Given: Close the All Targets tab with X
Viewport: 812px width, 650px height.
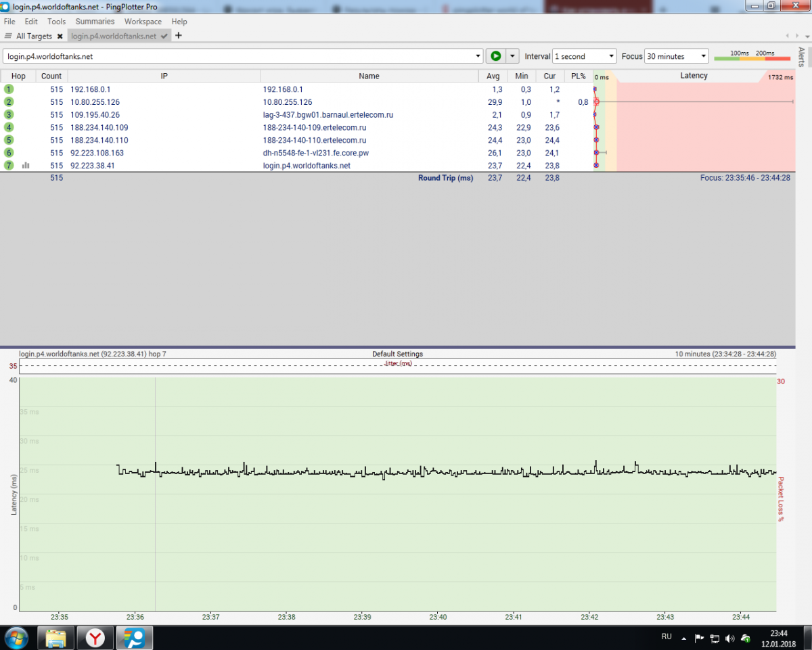Looking at the screenshot, I should click(x=60, y=37).
